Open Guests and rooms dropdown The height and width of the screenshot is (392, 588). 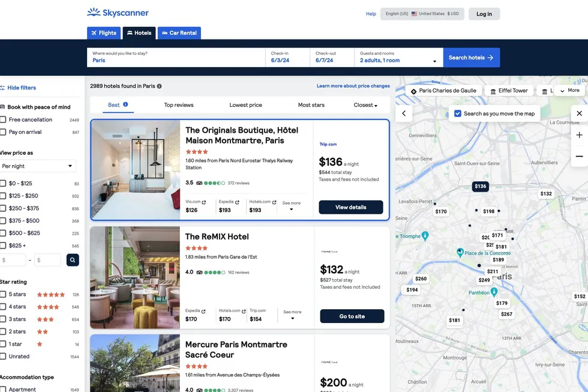398,58
